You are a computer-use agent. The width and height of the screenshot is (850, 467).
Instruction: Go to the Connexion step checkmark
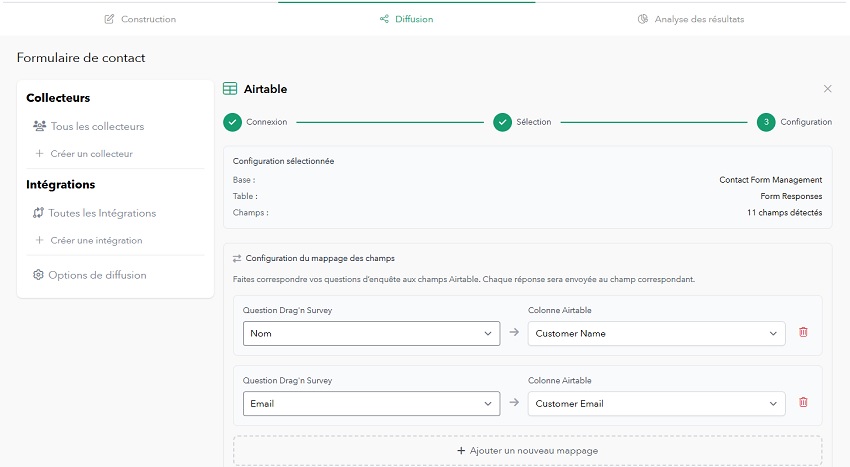[233, 123]
